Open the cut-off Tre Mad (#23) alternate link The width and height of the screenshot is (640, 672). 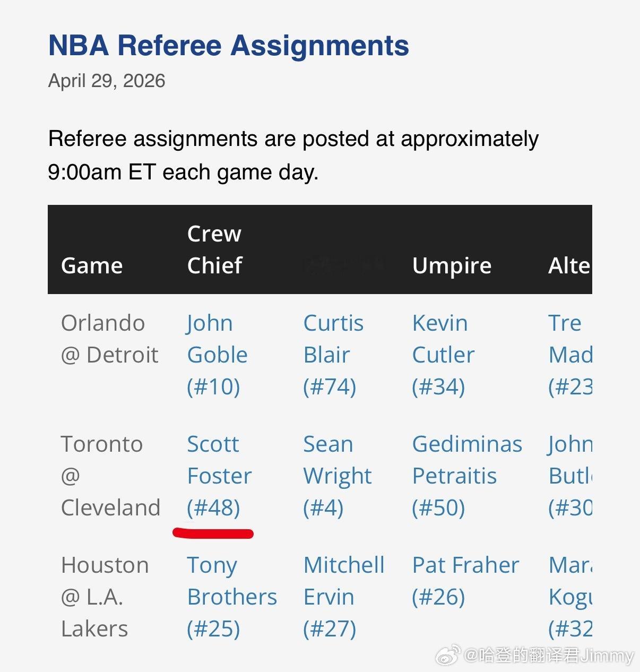tap(570, 355)
